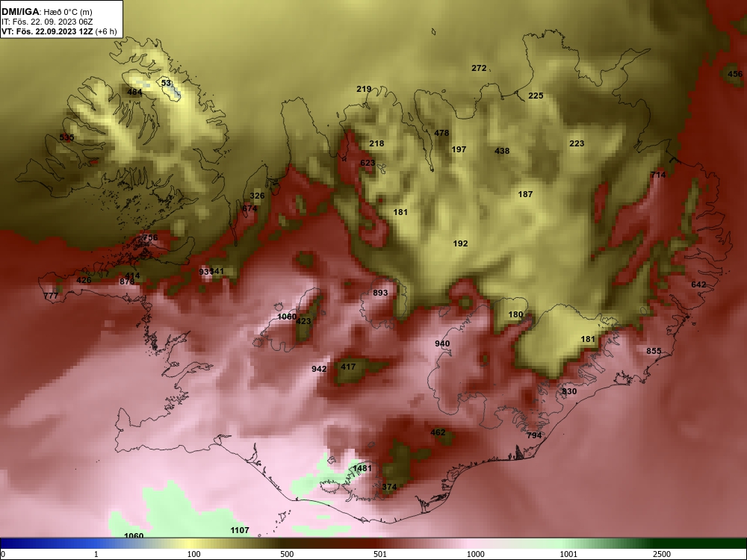747x560 pixels.
Task: Click the map value 855
Action: 654,351
